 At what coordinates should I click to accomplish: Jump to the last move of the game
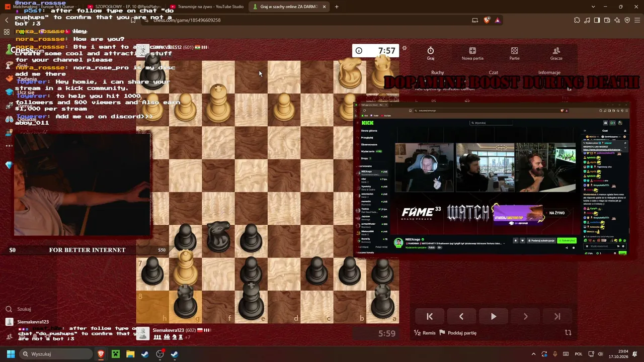(x=557, y=316)
